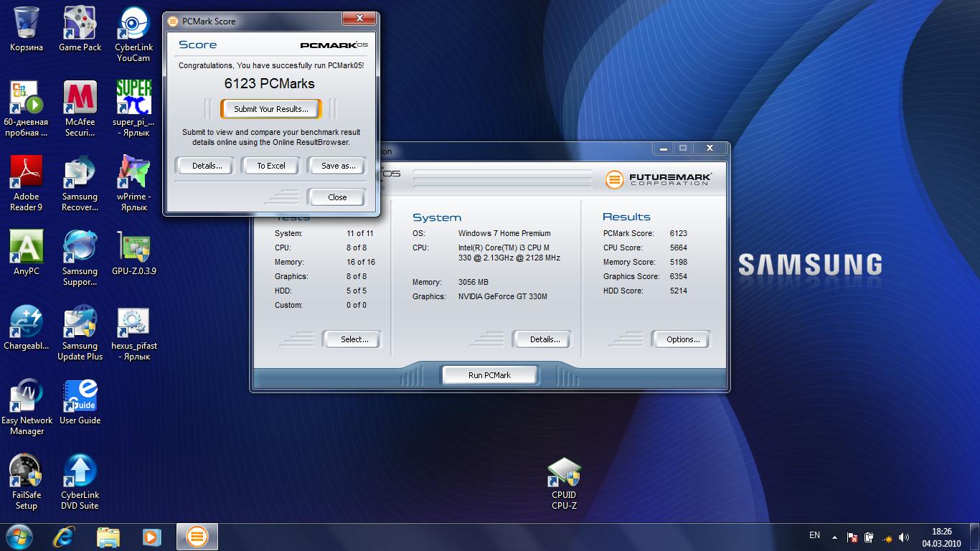Open Windows Explorer folder in the taskbar

point(108,537)
